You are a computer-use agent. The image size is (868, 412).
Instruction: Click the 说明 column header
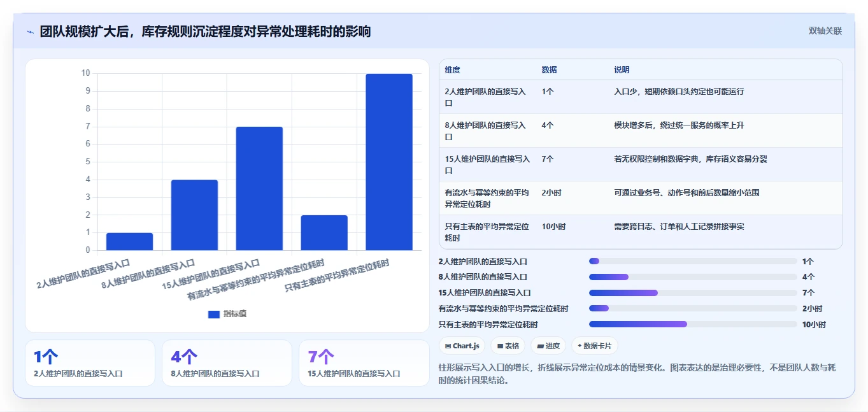pos(622,69)
